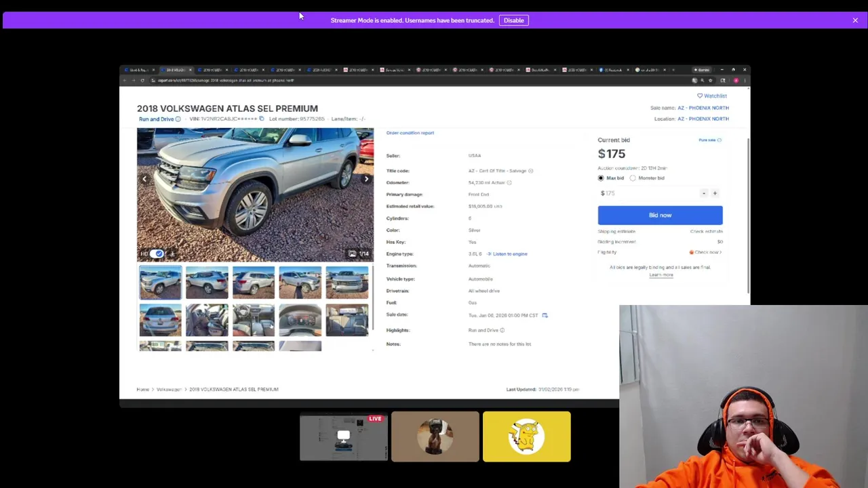Decrease the bid amount with minus
This screenshot has height=488, width=868.
(x=704, y=193)
